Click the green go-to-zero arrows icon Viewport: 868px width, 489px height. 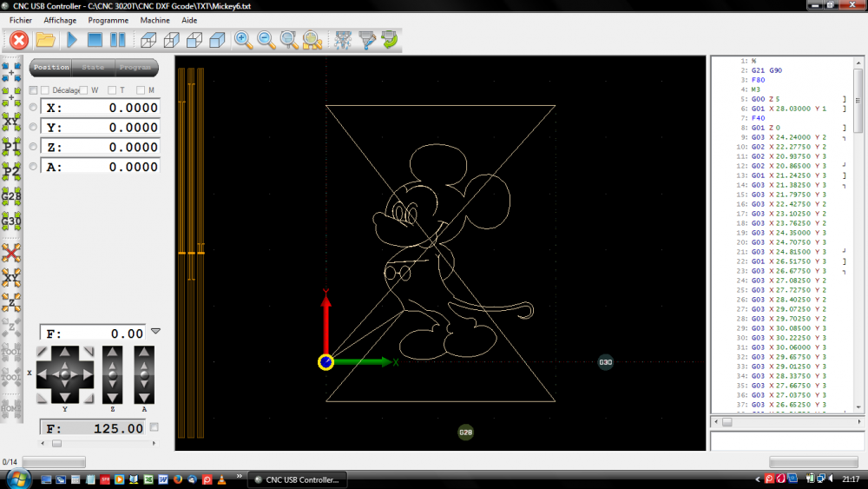point(11,97)
